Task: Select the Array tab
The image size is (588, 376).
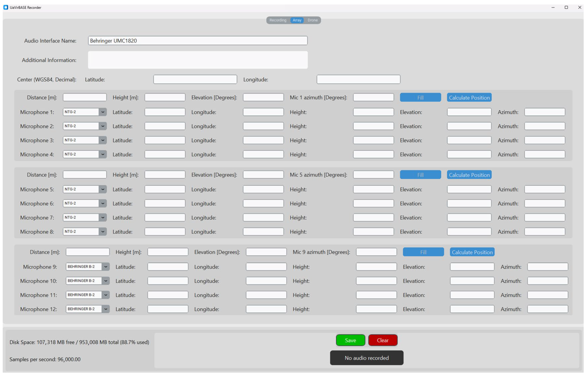Action: [297, 20]
